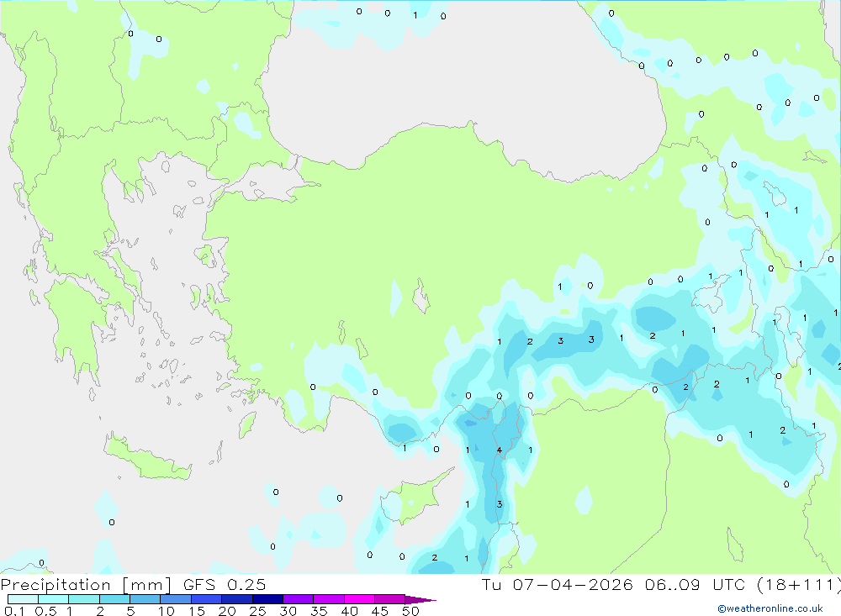The image size is (841, 616).
Task: Click the "40" legend label
Action: coord(350,611)
